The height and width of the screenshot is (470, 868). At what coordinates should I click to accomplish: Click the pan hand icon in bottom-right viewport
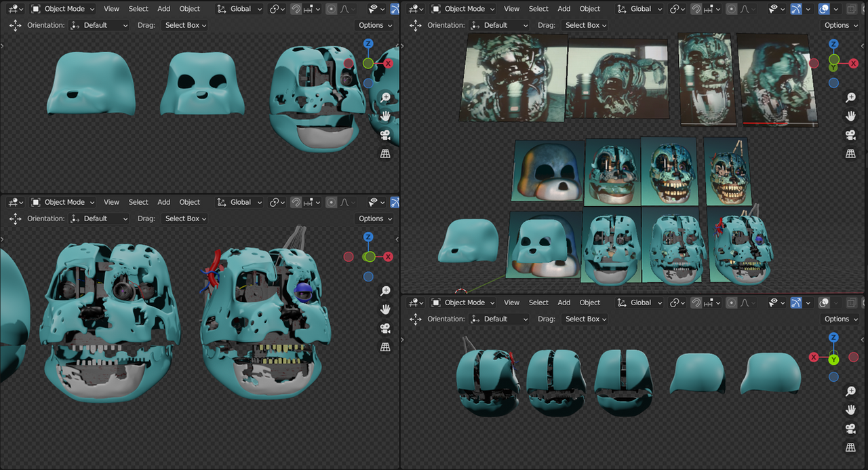pos(851,410)
